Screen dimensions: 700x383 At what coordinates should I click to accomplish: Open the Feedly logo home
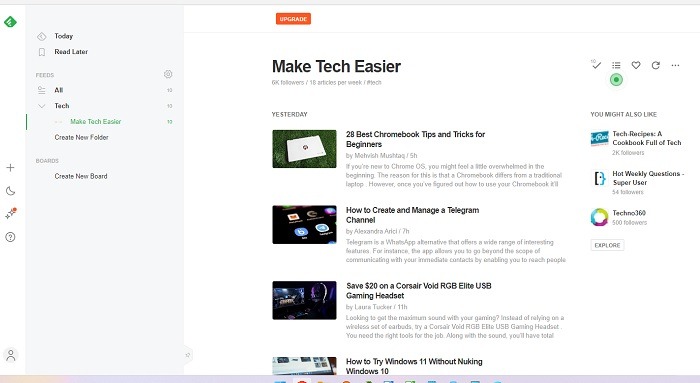pyautogui.click(x=10, y=21)
